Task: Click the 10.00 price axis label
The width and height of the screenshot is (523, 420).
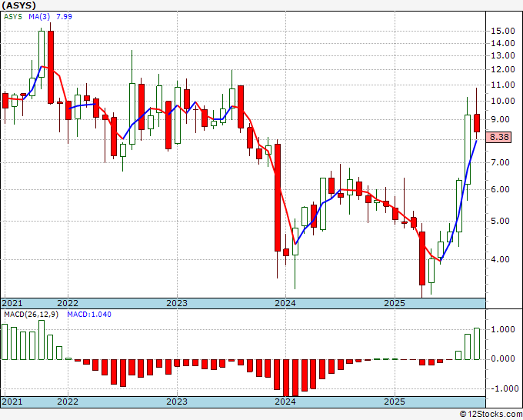Action: pos(503,101)
